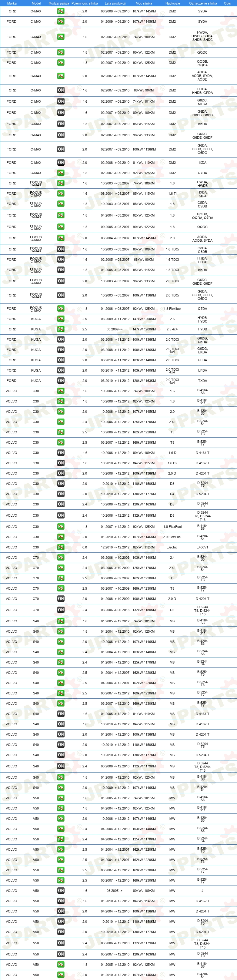This screenshot has height=980, width=237.
Task: Click the Oznaczenie silnika column header
Action: click(x=203, y=3)
